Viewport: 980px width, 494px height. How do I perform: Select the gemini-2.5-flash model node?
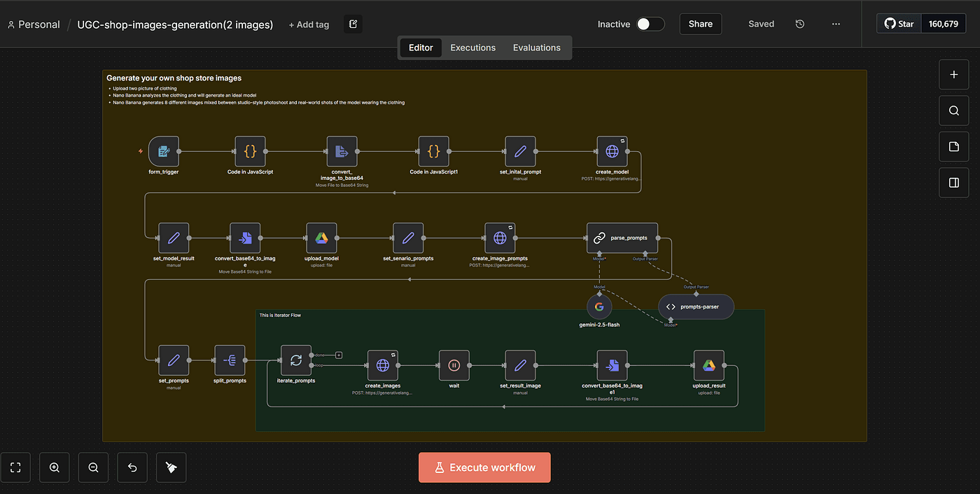pyautogui.click(x=598, y=306)
